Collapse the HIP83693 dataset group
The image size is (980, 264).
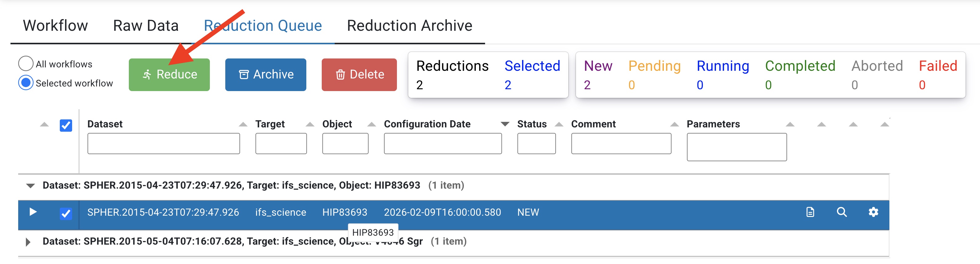31,186
